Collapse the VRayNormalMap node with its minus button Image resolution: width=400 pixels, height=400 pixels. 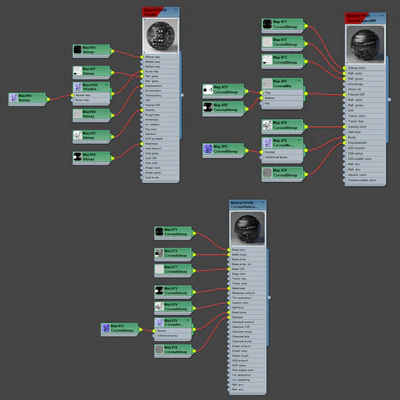(106, 85)
